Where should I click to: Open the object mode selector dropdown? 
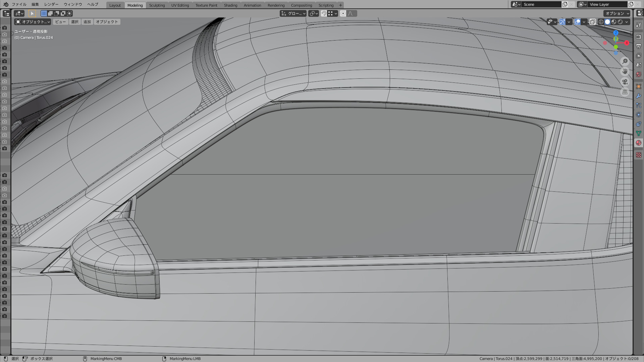coord(33,22)
